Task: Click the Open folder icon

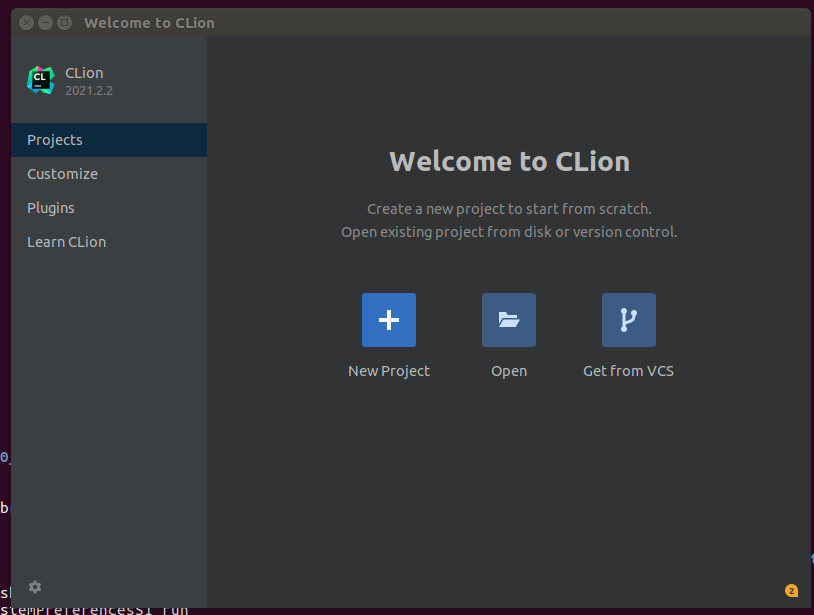Action: pos(509,320)
